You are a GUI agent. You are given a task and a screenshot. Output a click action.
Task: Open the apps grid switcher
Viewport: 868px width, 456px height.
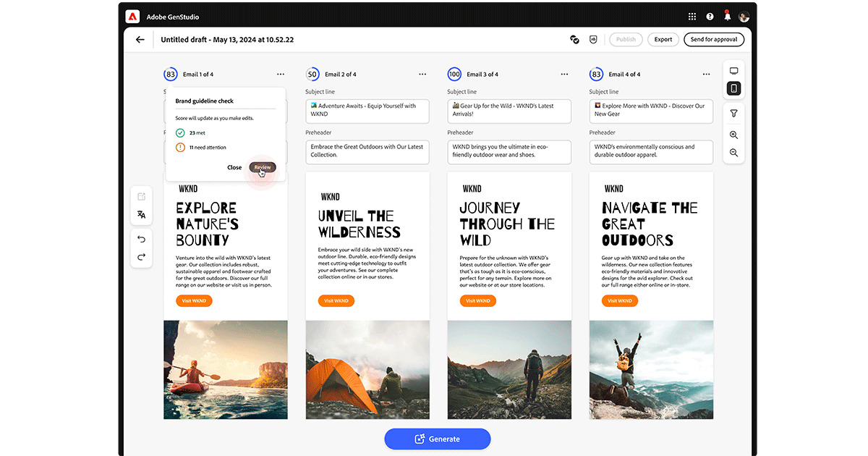(x=692, y=17)
